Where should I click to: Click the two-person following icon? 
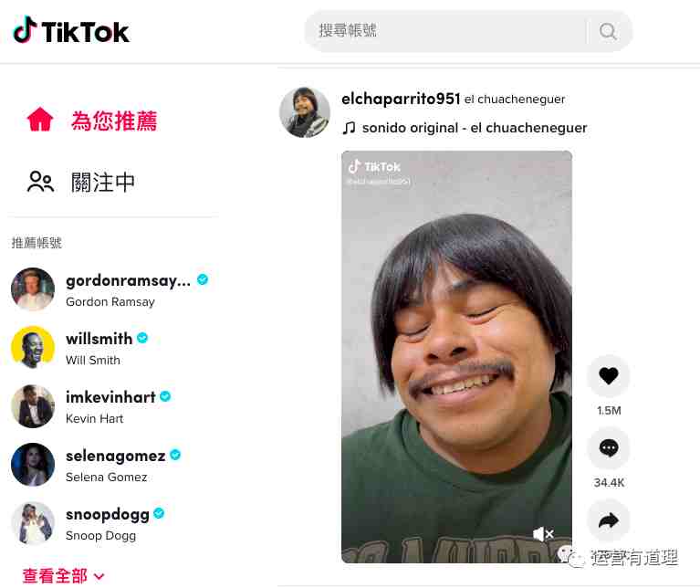click(x=40, y=182)
